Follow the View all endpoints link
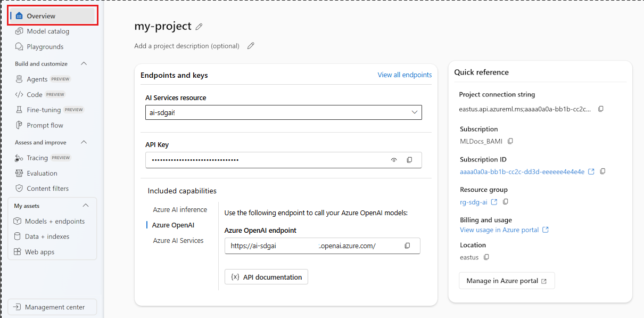 coord(404,75)
